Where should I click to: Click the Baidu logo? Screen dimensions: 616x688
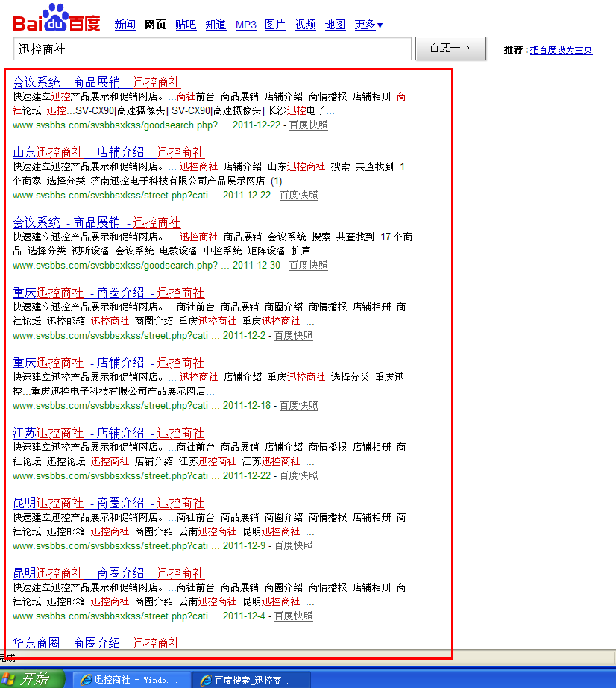tap(56, 18)
